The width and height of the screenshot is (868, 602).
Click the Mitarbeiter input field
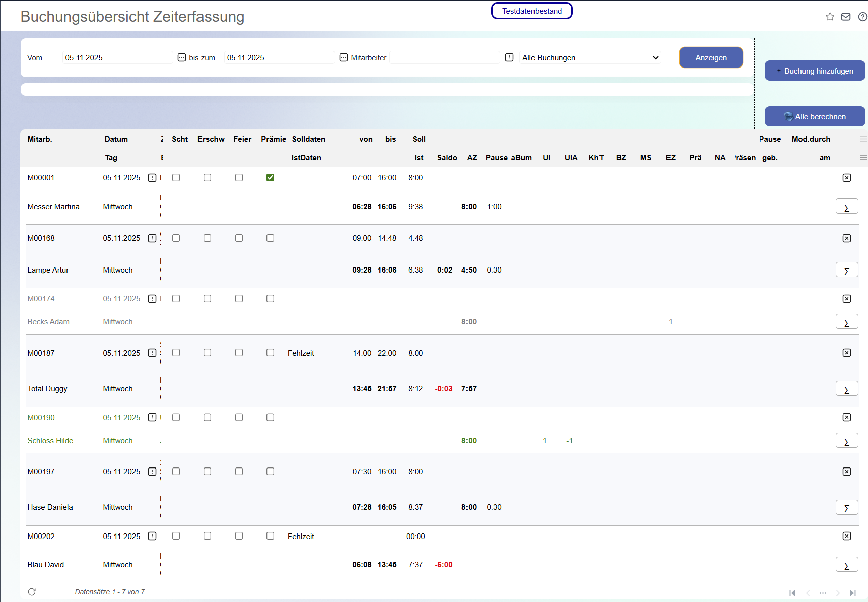point(445,57)
